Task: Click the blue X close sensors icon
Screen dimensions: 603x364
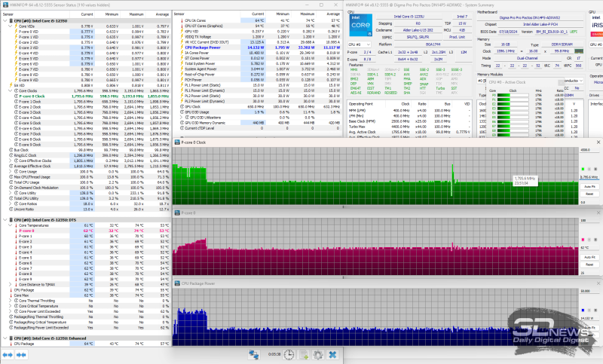Action: (x=332, y=355)
